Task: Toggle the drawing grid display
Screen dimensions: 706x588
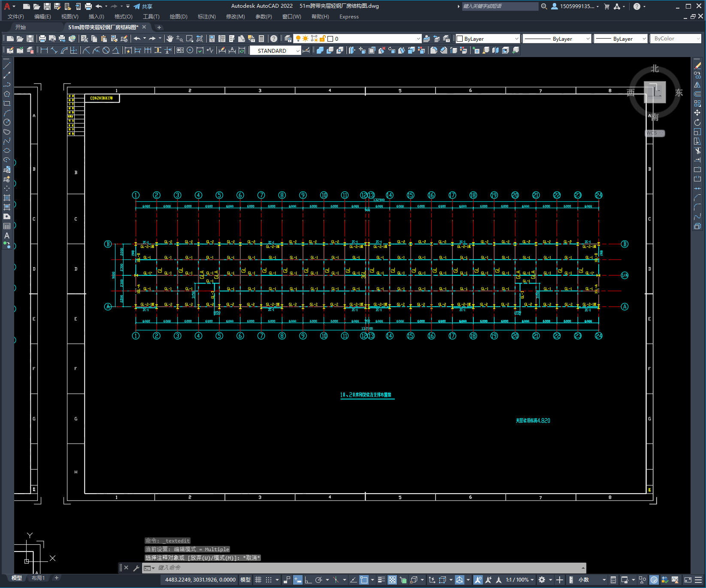Action: click(x=258, y=580)
